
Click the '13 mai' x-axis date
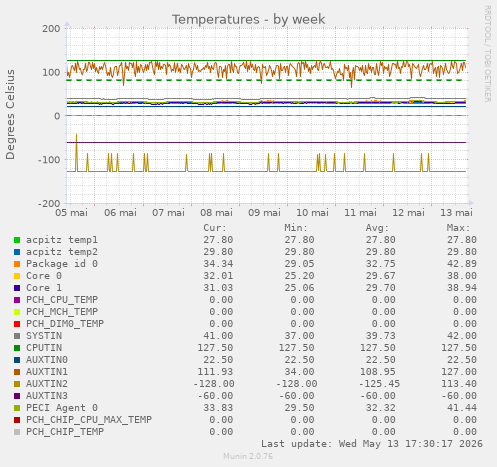coord(456,213)
